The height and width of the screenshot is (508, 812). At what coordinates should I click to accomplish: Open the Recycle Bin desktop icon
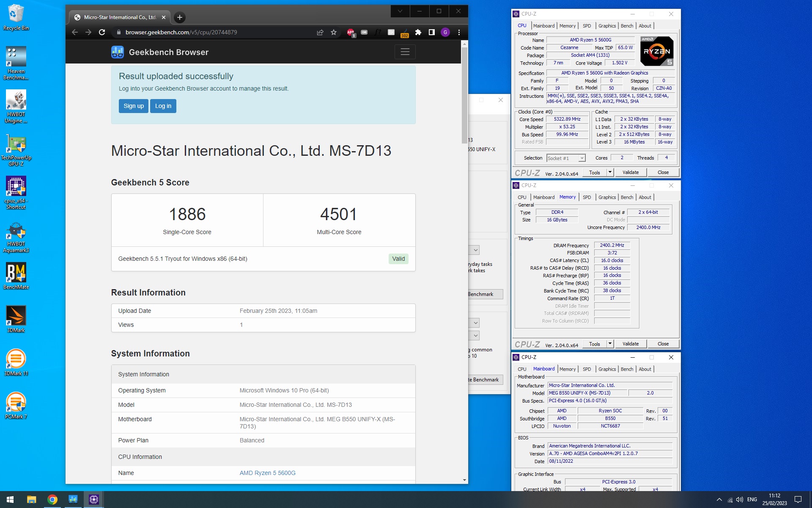point(16,17)
